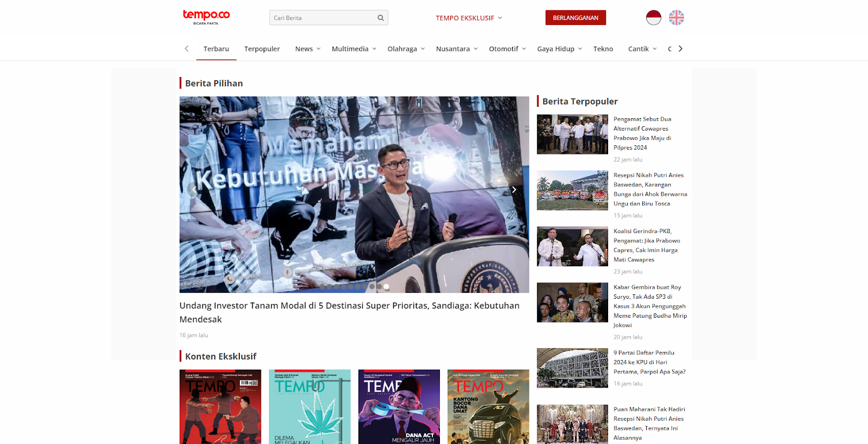The height and width of the screenshot is (444, 868).
Task: Open the Tekno section
Action: (603, 49)
